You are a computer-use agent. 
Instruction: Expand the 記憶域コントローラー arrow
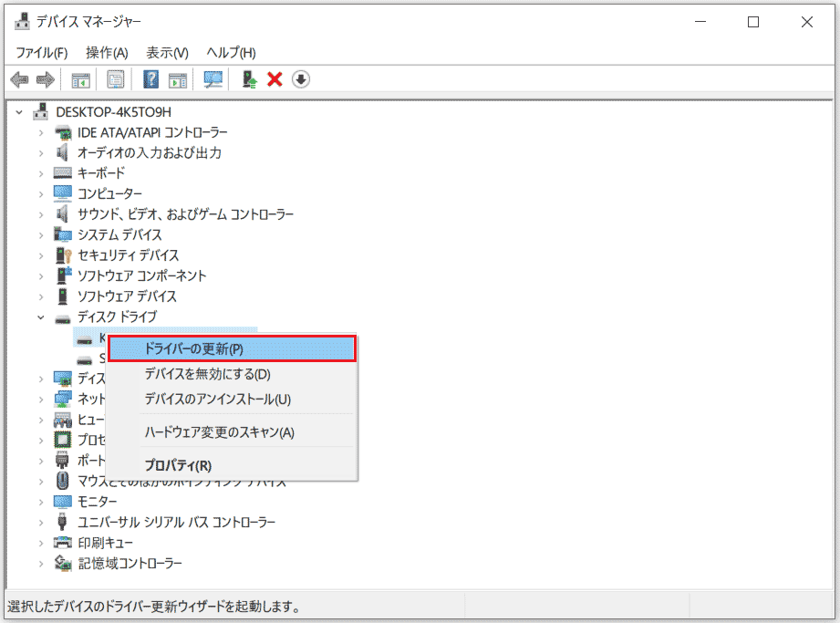click(x=41, y=563)
